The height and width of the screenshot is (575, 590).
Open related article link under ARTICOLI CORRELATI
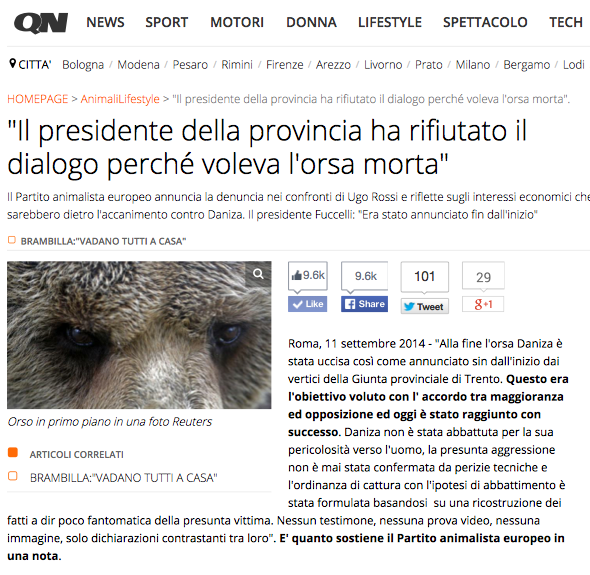click(x=123, y=478)
